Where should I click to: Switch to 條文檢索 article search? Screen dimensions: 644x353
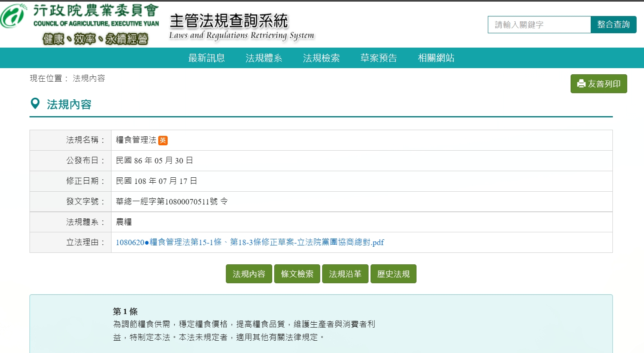click(x=297, y=274)
